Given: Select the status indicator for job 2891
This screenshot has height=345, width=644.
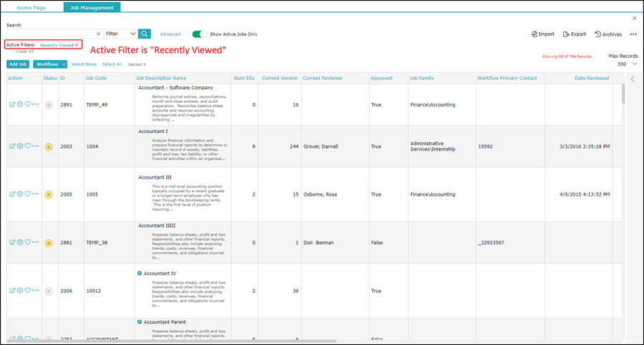Looking at the screenshot, I should [x=49, y=105].
